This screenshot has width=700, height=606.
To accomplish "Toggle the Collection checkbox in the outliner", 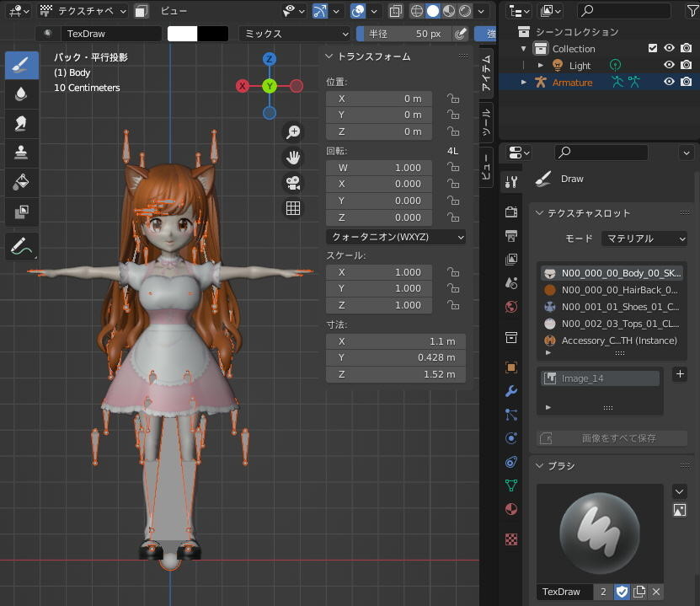I will (653, 48).
